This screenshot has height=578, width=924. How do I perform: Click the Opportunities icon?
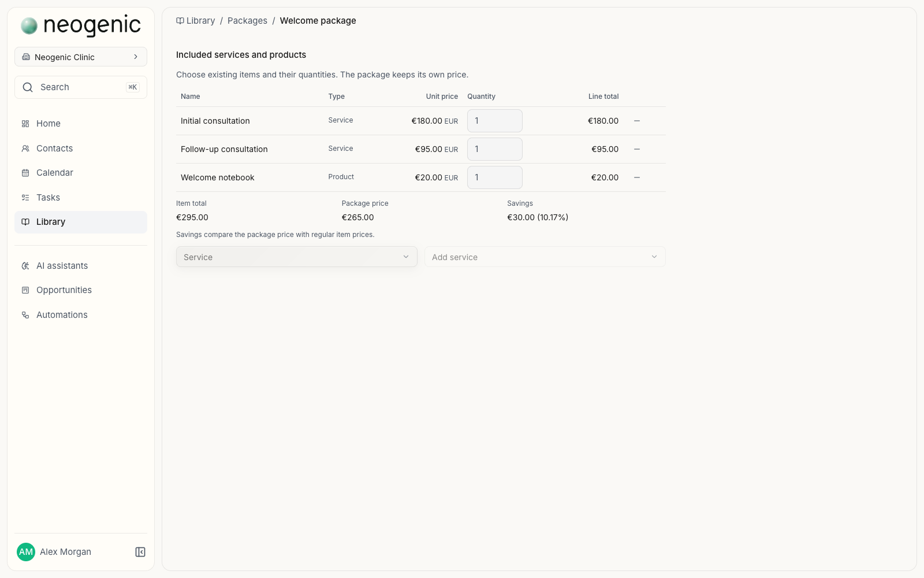coord(25,290)
